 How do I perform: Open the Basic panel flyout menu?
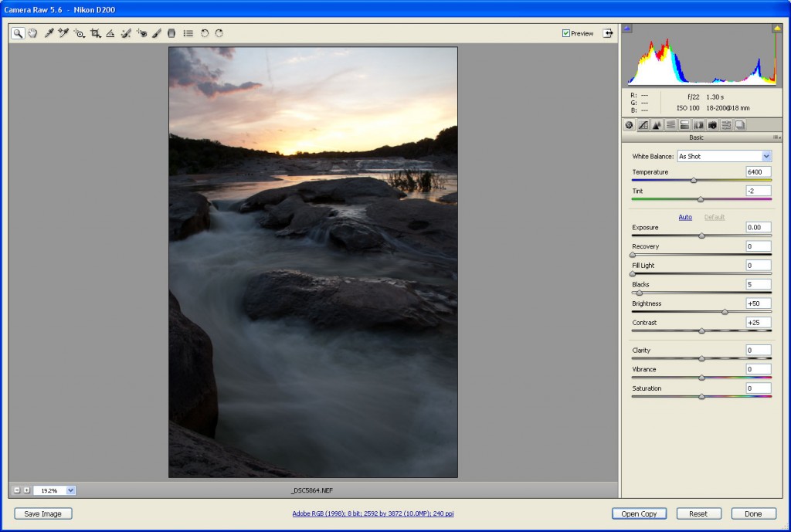pos(776,137)
